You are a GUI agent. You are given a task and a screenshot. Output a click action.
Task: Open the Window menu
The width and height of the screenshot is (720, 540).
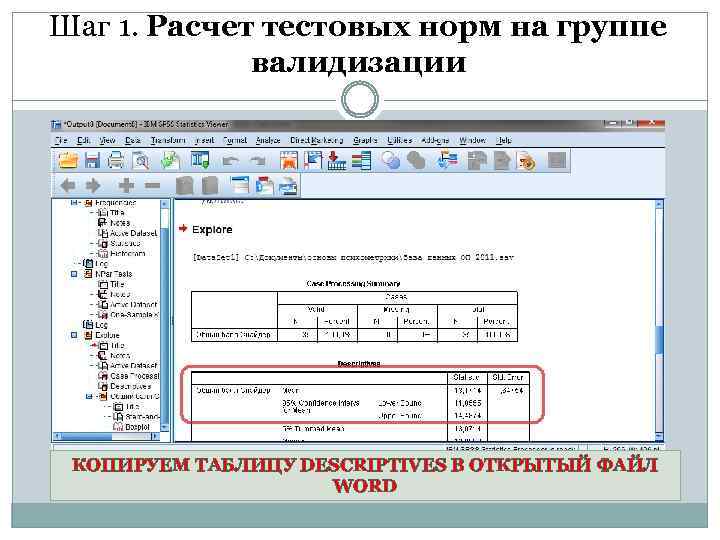(472, 141)
